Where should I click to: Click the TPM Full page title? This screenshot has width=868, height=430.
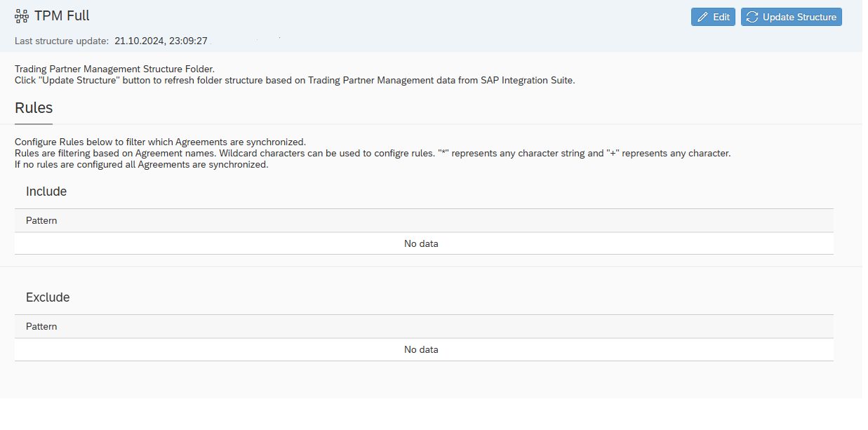[x=62, y=16]
